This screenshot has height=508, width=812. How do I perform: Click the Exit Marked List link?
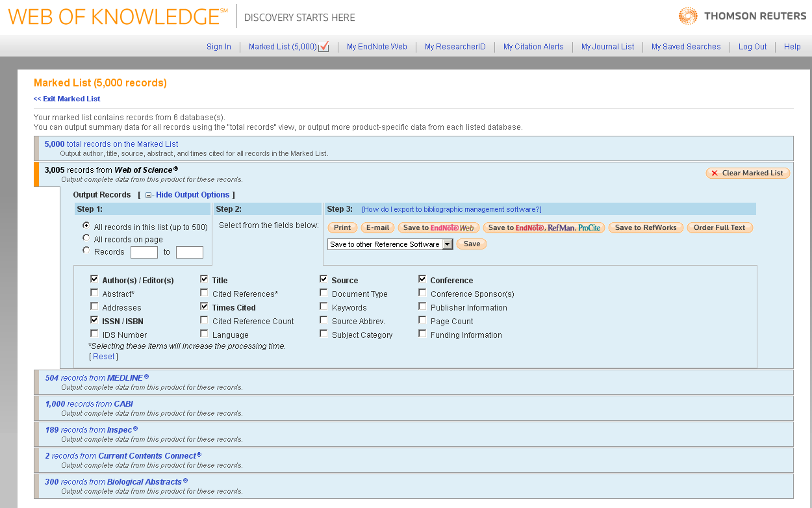67,99
